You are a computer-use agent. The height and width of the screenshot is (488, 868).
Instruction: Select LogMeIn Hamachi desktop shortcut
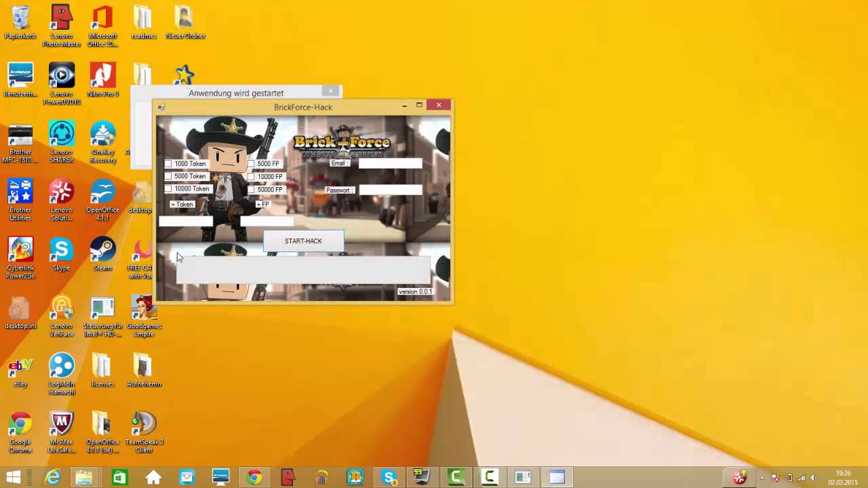(x=62, y=374)
